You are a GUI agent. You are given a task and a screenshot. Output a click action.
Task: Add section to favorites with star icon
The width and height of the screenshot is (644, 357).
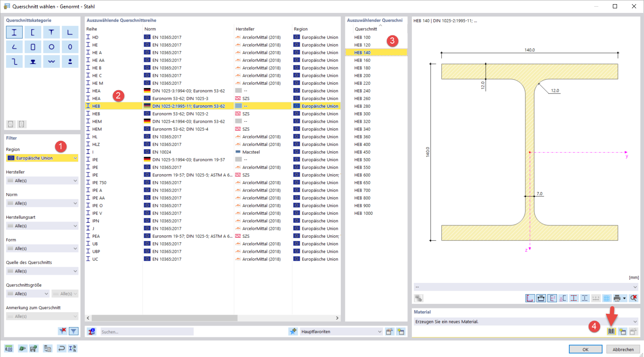[293, 331]
